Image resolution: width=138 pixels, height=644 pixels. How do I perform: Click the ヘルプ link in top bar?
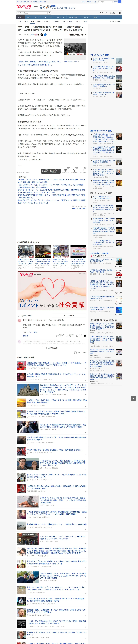coord(94,2)
